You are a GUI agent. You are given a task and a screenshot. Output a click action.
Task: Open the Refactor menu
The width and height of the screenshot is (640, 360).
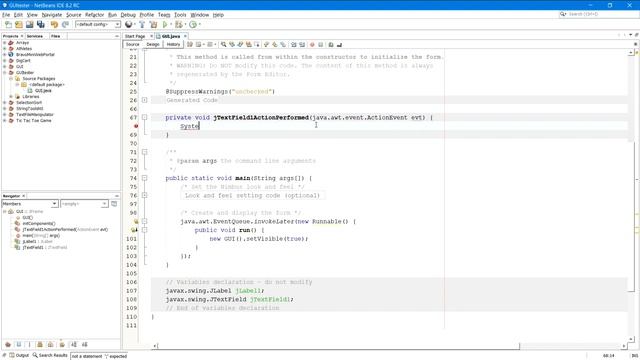coord(94,15)
